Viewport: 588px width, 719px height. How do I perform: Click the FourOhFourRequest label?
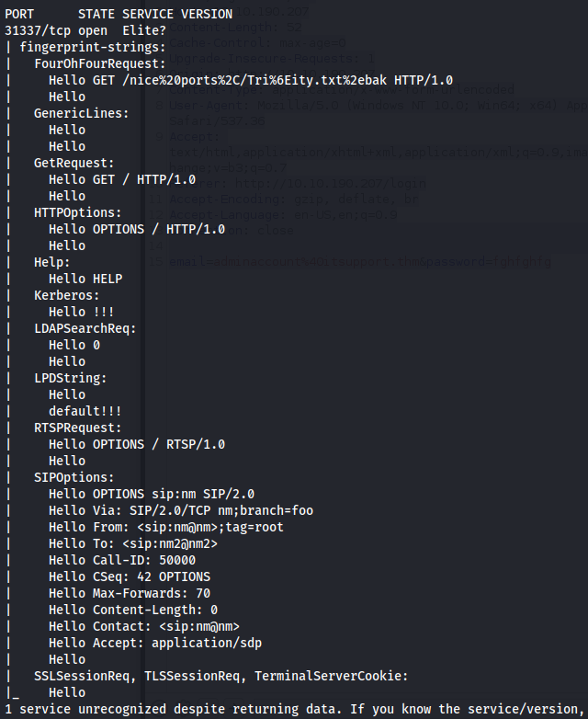100,63
